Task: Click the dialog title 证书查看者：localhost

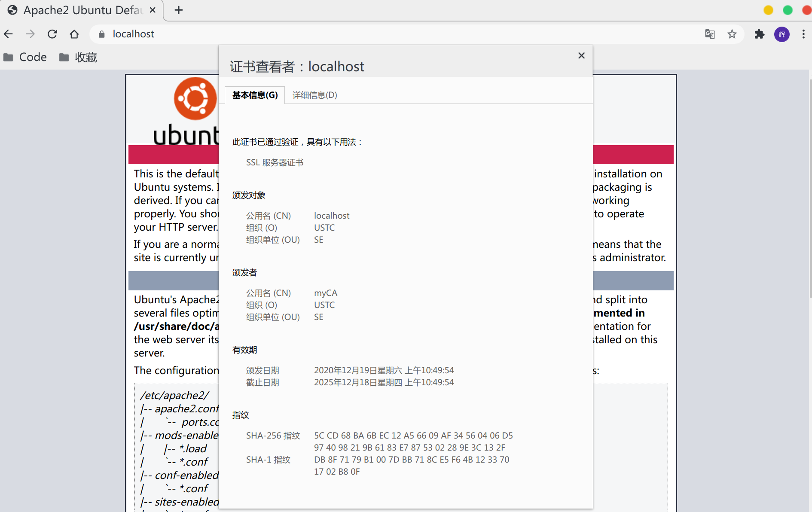Action: coord(297,67)
